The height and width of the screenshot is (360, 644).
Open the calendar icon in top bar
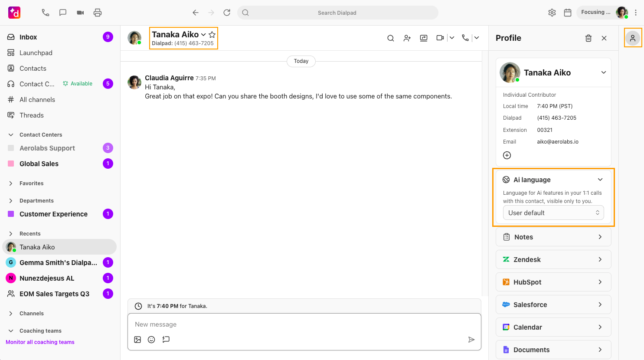568,13
